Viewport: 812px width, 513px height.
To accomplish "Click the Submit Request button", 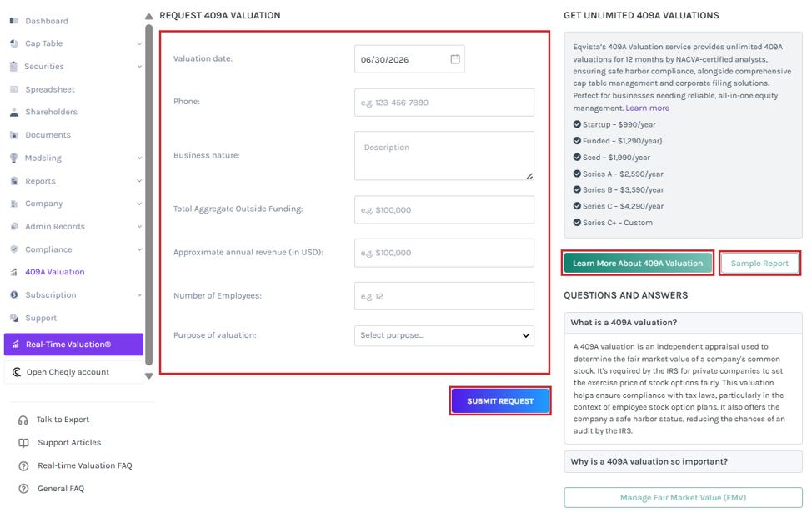I will click(499, 400).
